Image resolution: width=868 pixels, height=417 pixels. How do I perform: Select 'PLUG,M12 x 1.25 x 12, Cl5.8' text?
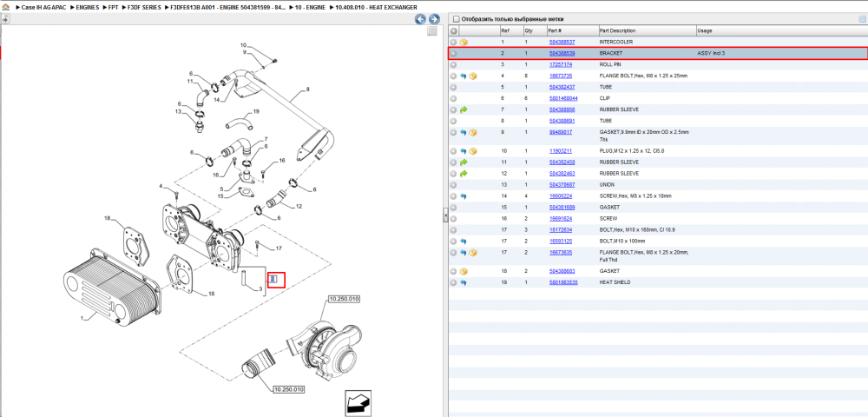tap(634, 151)
